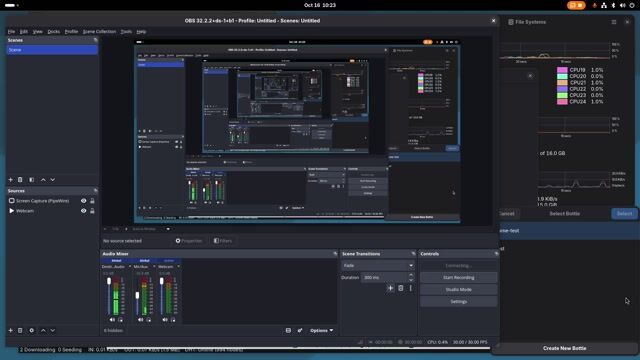Lock the Screen Capture (PipeWire) source
Image resolution: width=640 pixels, height=360 pixels.
(x=93, y=201)
